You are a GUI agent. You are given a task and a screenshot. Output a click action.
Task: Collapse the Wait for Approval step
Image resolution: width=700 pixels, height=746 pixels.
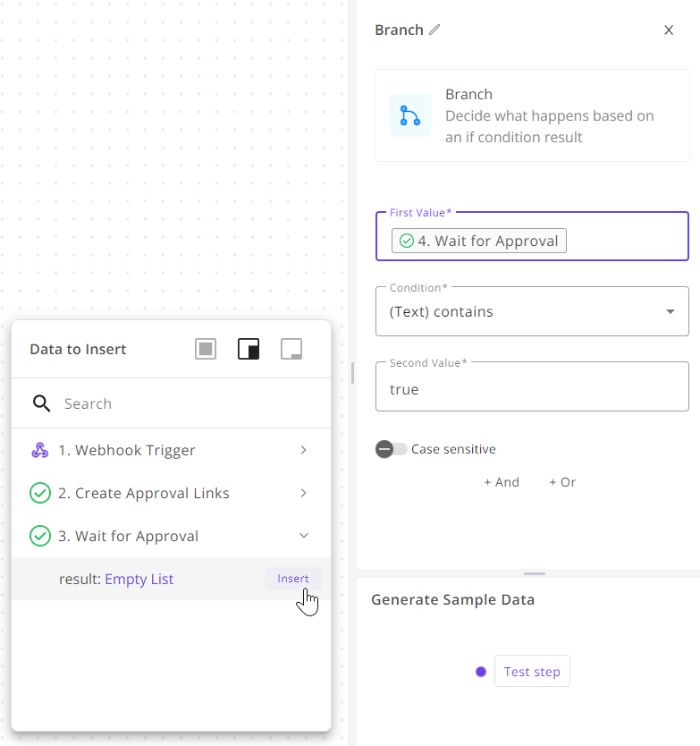click(x=303, y=535)
